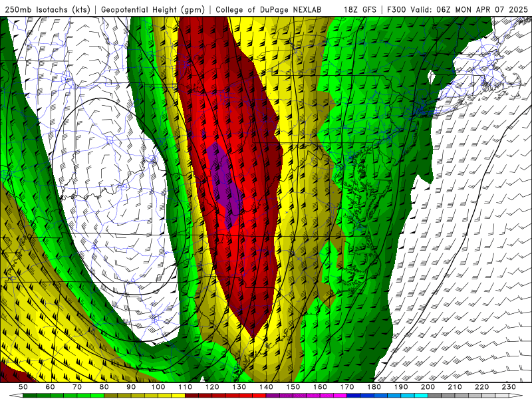Image resolution: width=532 pixels, height=399 pixels.
Task: Select the bright red swatch ending at 140
Action: 259,396
